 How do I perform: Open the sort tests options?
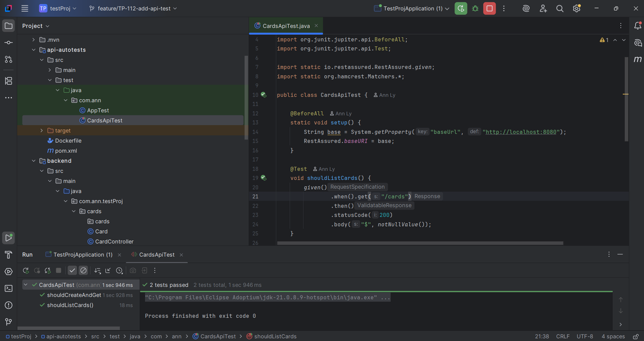pyautogui.click(x=98, y=270)
